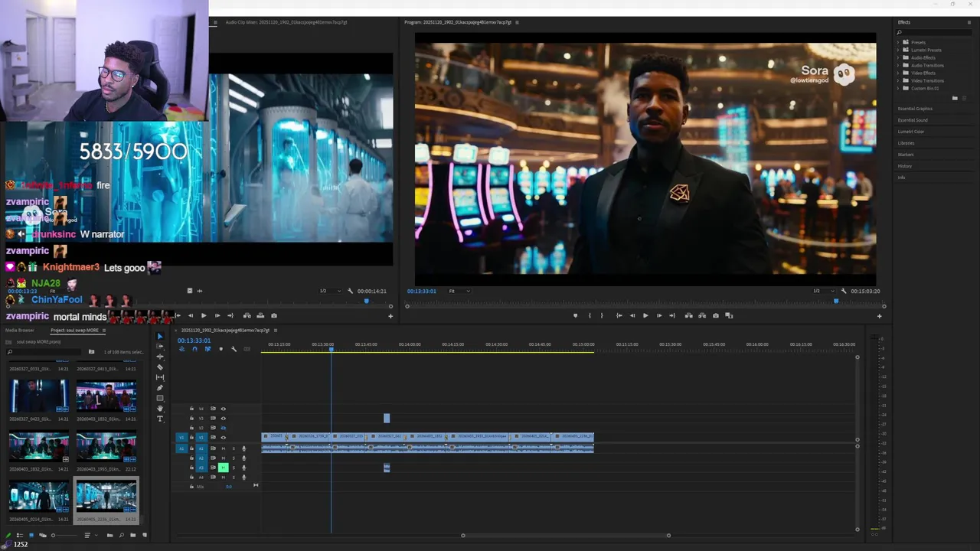The image size is (980, 551).
Task: Expand Custom Bin 01 folder
Action: click(x=898, y=88)
